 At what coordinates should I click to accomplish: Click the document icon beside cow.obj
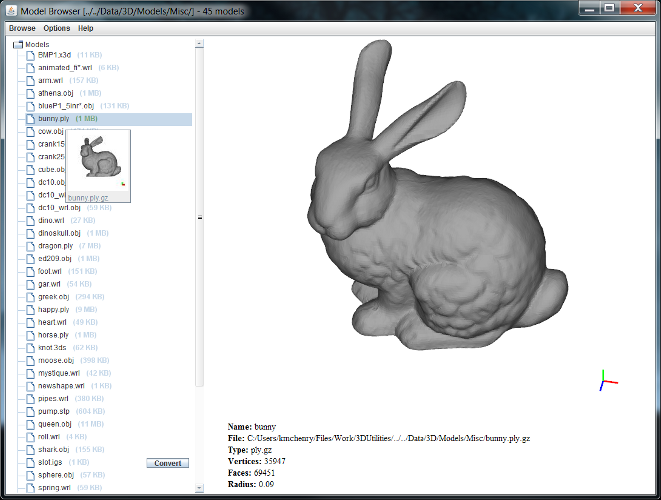[x=30, y=132]
